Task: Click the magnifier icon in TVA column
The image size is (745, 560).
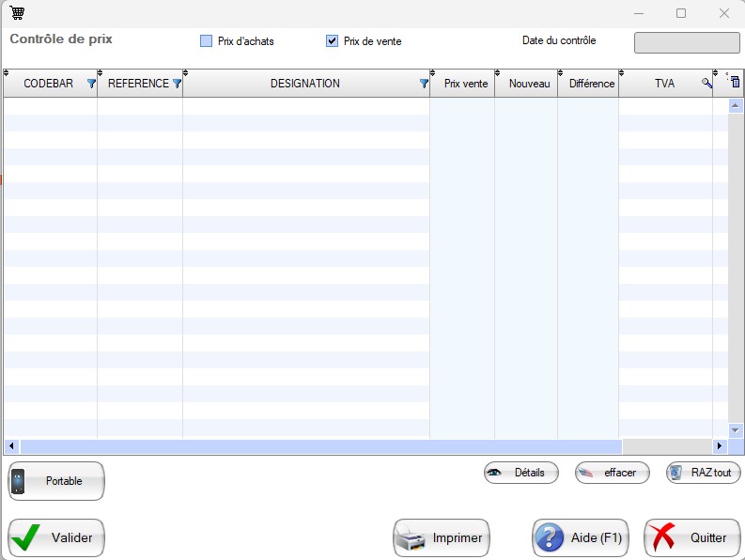Action: (x=706, y=84)
